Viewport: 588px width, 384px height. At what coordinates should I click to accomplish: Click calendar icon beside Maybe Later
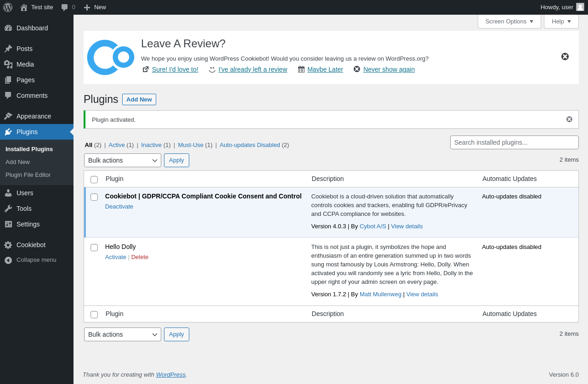pos(301,69)
